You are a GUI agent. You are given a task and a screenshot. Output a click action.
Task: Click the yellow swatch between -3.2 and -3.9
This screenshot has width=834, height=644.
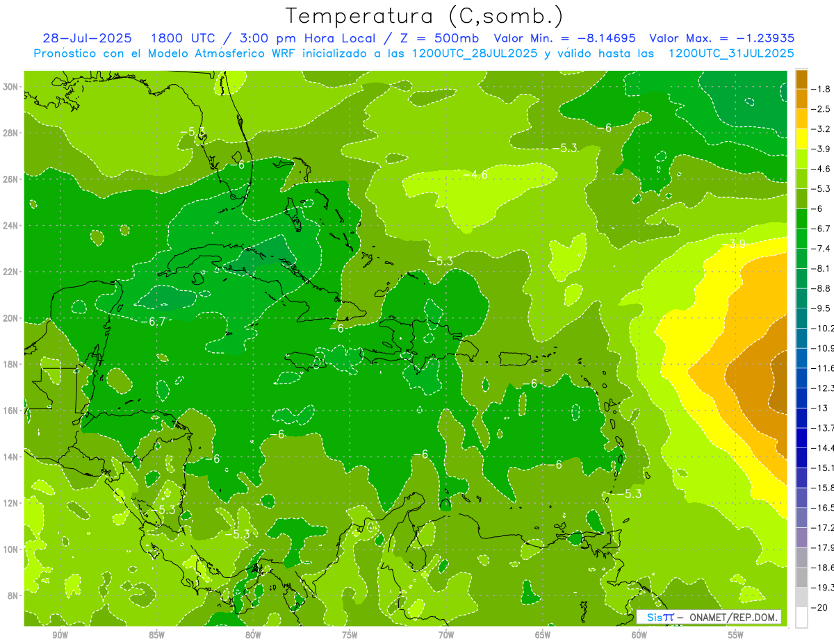pyautogui.click(x=801, y=139)
